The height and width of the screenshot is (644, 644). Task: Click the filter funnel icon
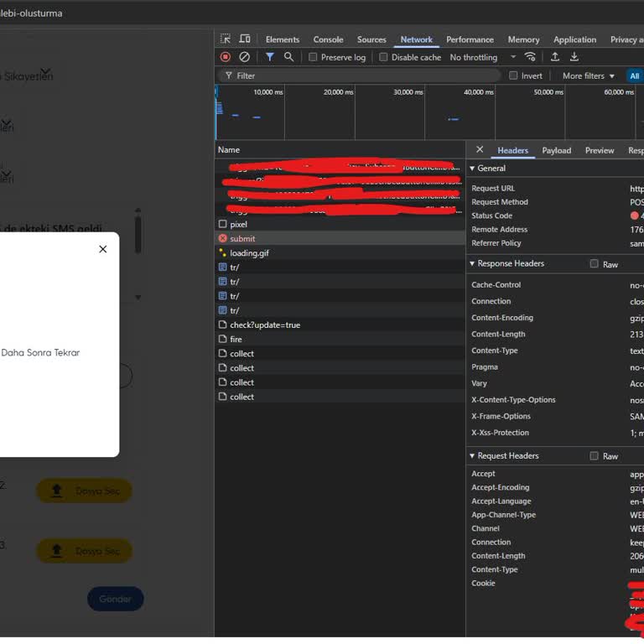click(269, 57)
